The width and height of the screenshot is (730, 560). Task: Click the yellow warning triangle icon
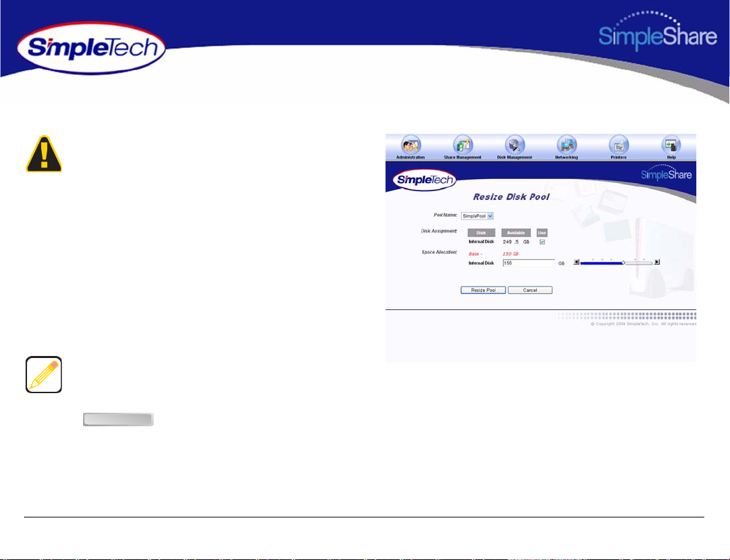pyautogui.click(x=44, y=154)
